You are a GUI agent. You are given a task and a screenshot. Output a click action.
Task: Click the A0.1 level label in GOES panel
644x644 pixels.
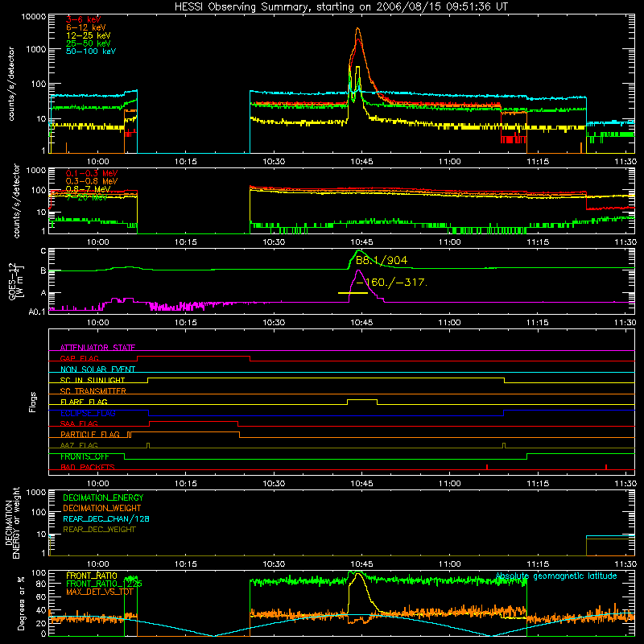(37, 312)
